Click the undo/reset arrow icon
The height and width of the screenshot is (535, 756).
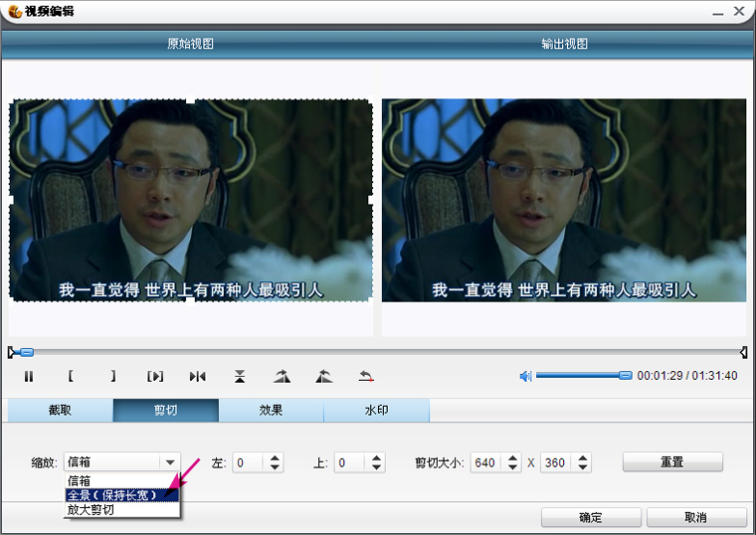tap(366, 376)
